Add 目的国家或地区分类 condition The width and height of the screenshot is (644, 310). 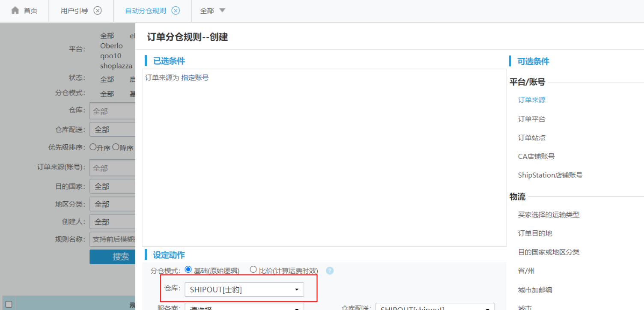(x=549, y=252)
